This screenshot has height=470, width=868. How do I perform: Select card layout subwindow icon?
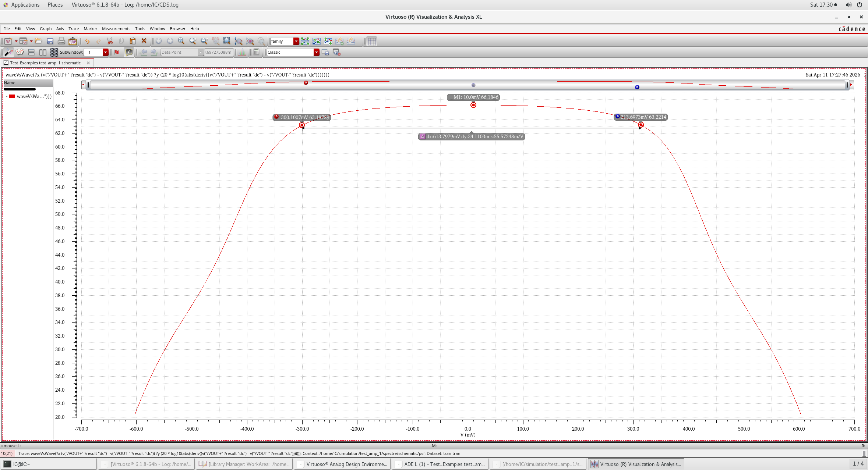coord(20,52)
